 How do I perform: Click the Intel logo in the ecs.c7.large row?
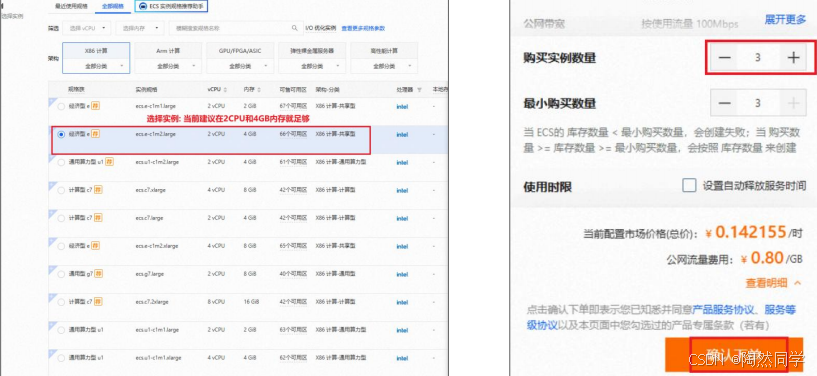pyautogui.click(x=402, y=218)
